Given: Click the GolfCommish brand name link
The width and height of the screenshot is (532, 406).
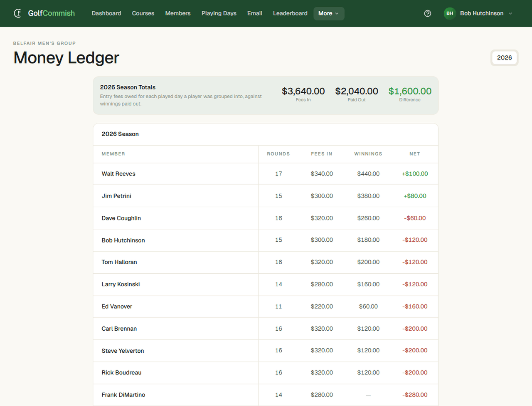Looking at the screenshot, I should click(x=52, y=13).
